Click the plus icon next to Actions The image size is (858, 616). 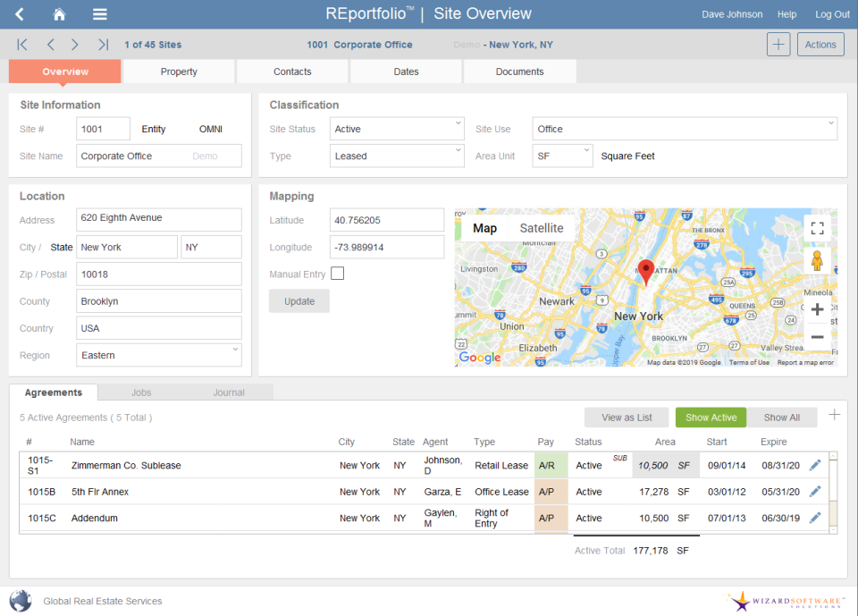tap(778, 44)
